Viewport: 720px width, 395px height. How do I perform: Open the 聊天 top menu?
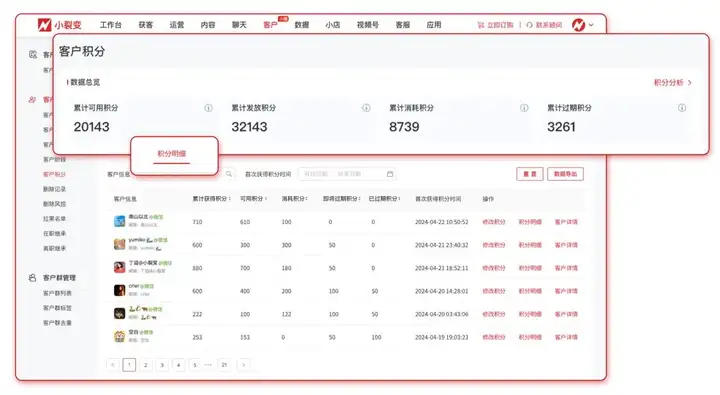coord(239,25)
